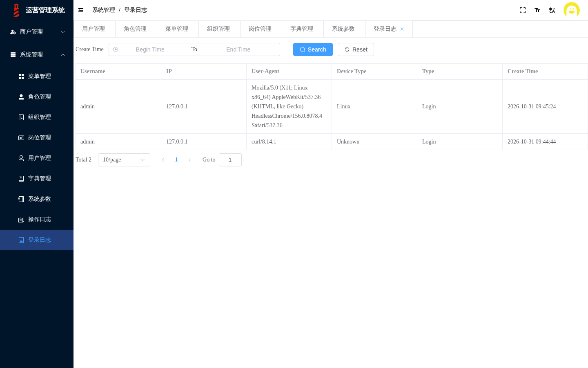Click the 用户管理 user icon in sidebar

(21, 158)
